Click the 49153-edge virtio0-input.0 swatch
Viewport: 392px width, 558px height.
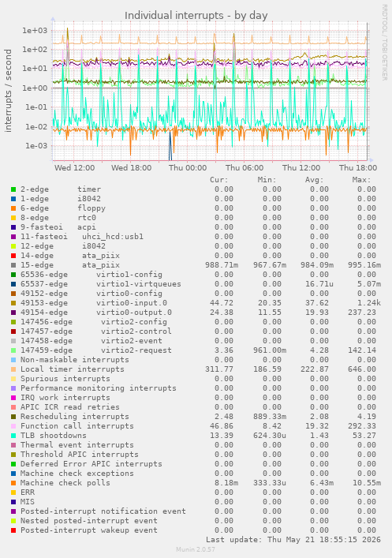click(13, 303)
